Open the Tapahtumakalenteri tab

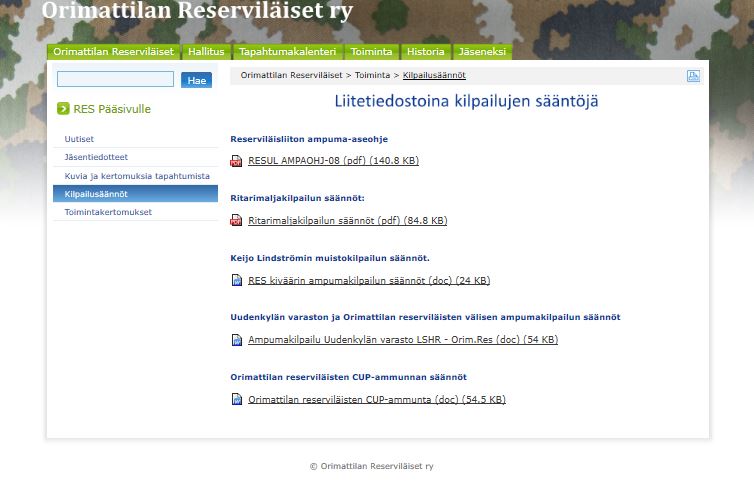point(288,52)
